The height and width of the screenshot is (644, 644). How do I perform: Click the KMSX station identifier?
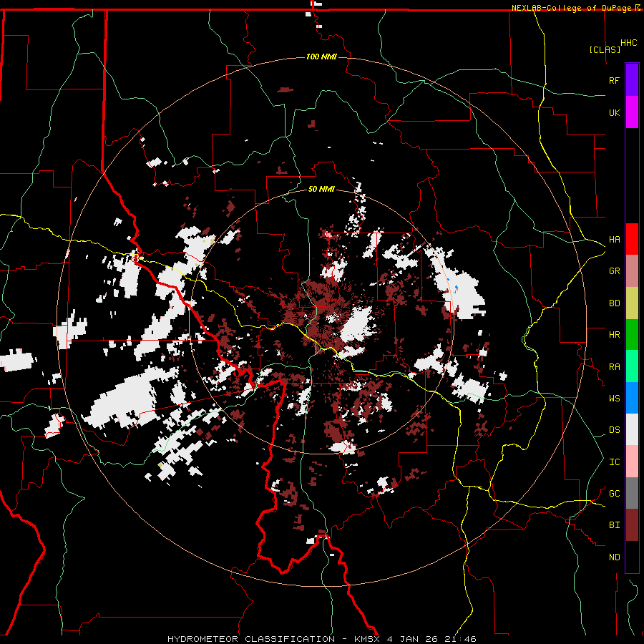point(368,639)
